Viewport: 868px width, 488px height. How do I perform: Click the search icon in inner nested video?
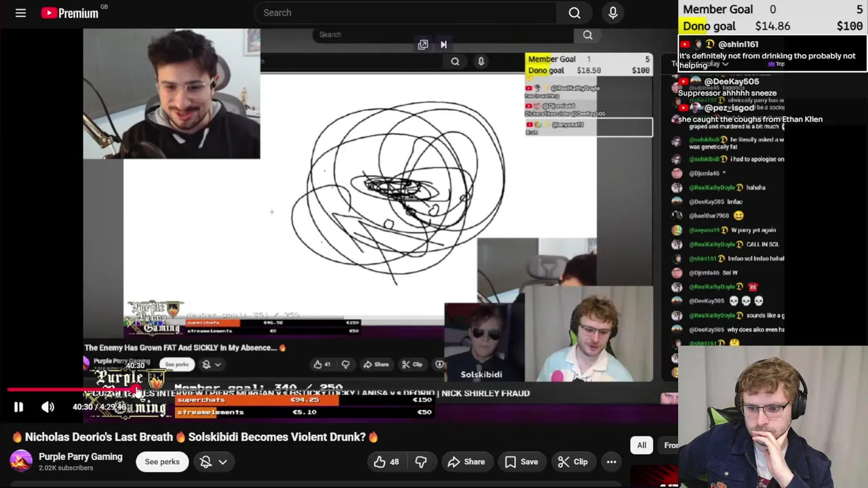coord(455,62)
